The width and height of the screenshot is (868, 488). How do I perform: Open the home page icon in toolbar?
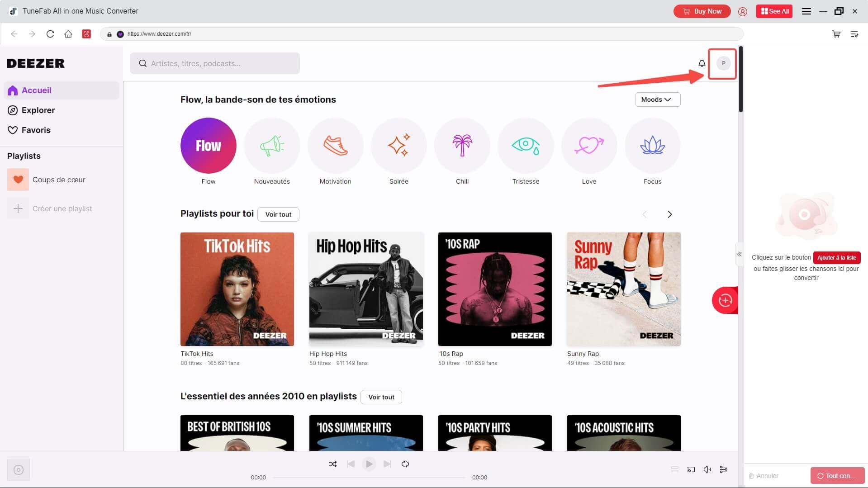coord(68,34)
